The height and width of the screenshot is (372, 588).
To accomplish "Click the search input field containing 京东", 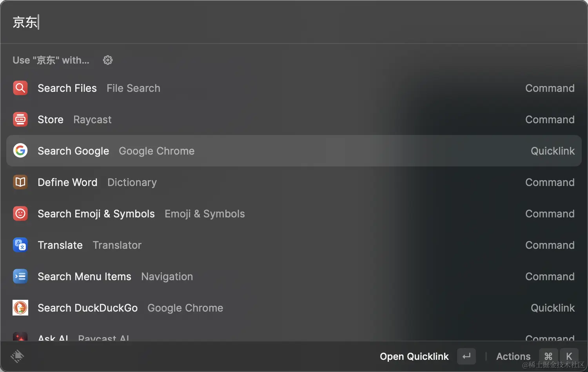I will point(294,22).
